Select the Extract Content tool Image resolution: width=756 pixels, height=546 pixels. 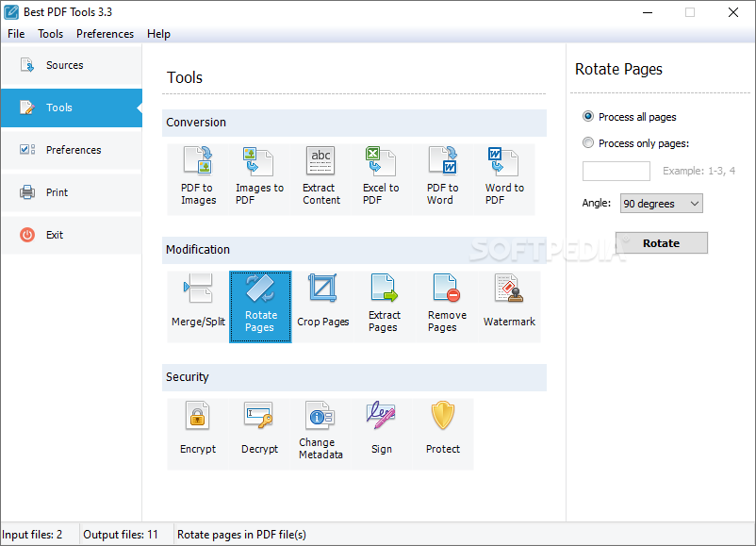click(x=321, y=179)
